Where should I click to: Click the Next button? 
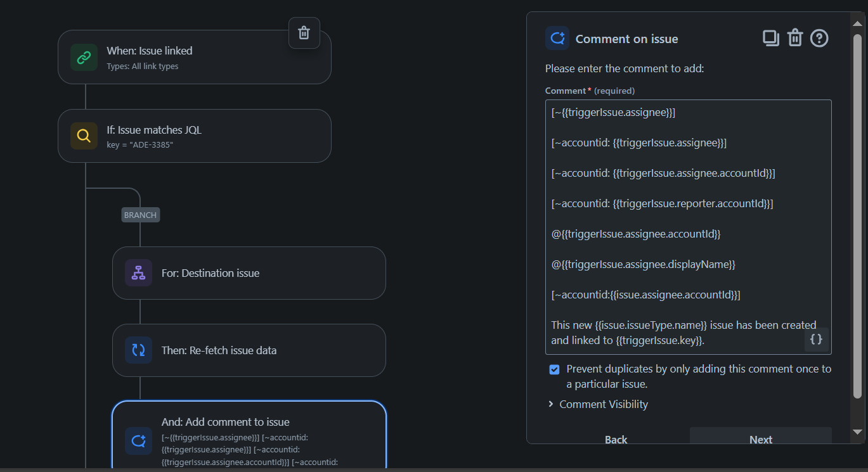761,436
